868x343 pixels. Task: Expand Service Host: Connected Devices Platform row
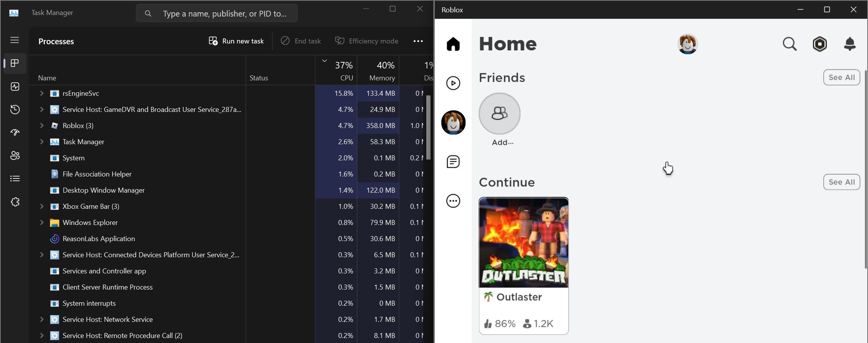[42, 255]
